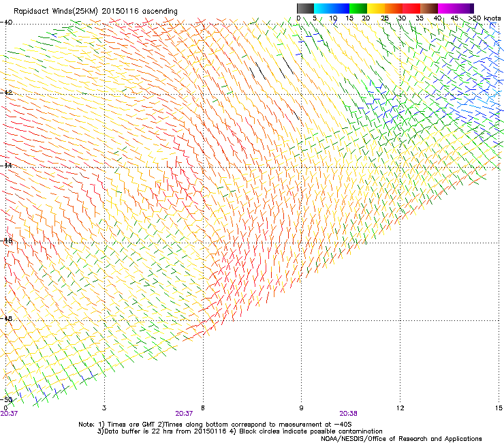Click the '-40' latitude axis label
The height and width of the screenshot is (443, 504).
click(x=7, y=22)
